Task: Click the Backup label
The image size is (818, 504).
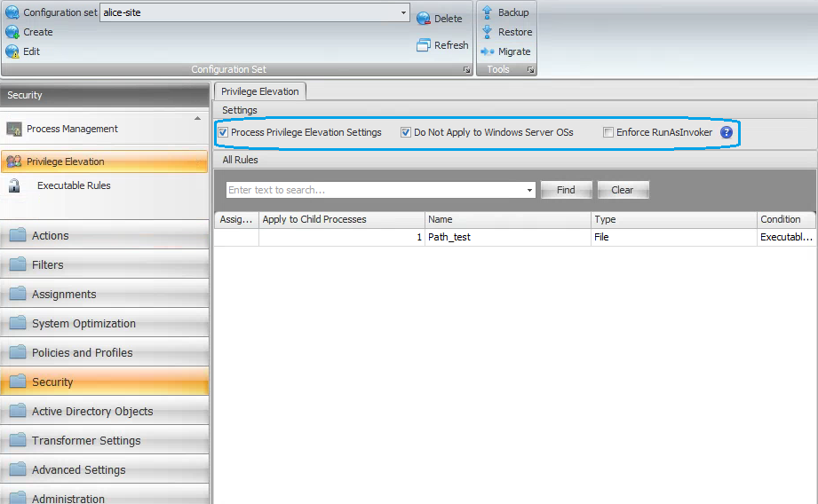Action: click(x=513, y=12)
